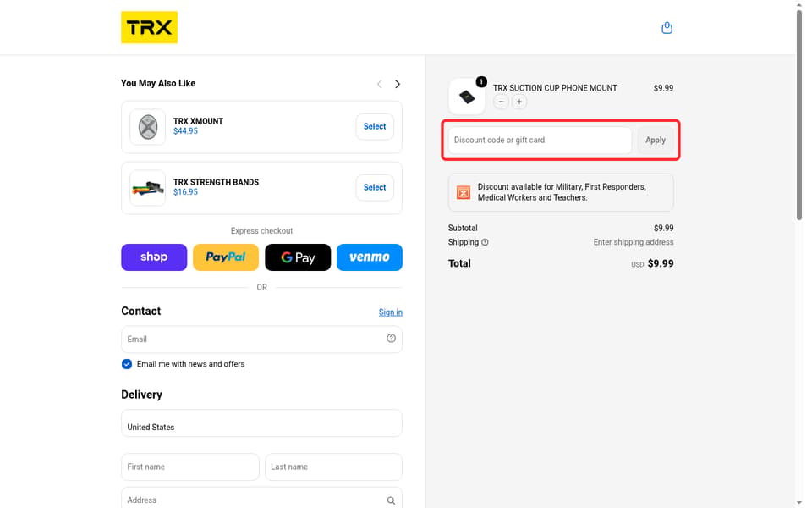812x508 pixels.
Task: Open discount for Military, First Responders banner
Action: (561, 192)
